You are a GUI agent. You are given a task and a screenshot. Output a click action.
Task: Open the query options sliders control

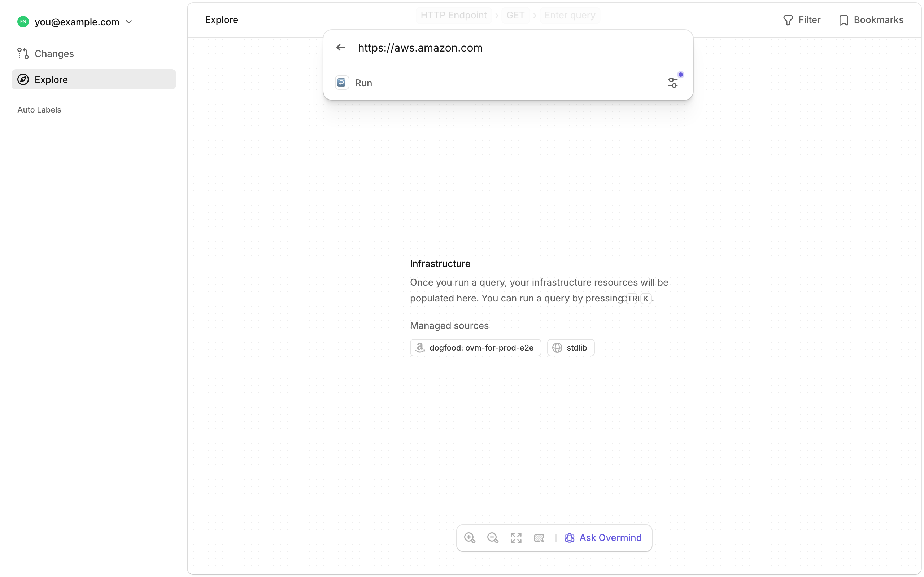pos(673,82)
